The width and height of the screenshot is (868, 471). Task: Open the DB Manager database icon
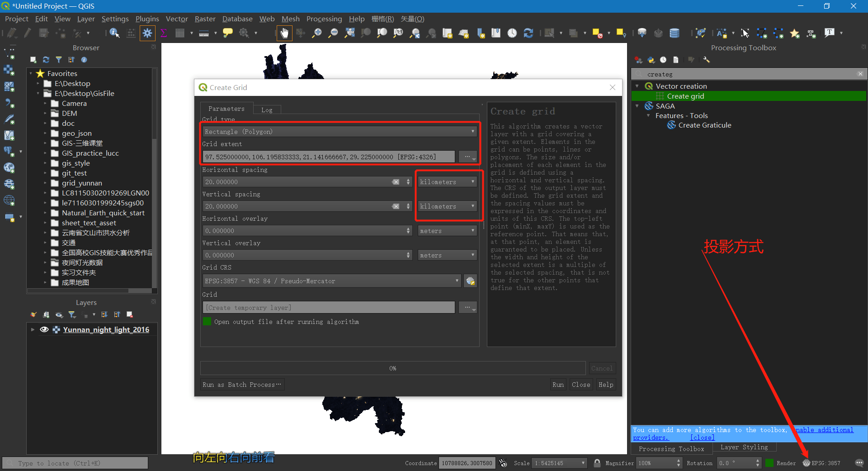coord(675,33)
